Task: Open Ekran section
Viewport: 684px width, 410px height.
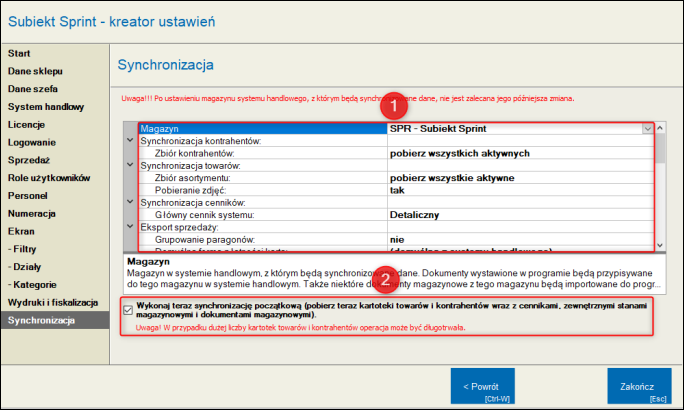Action: 21,232
